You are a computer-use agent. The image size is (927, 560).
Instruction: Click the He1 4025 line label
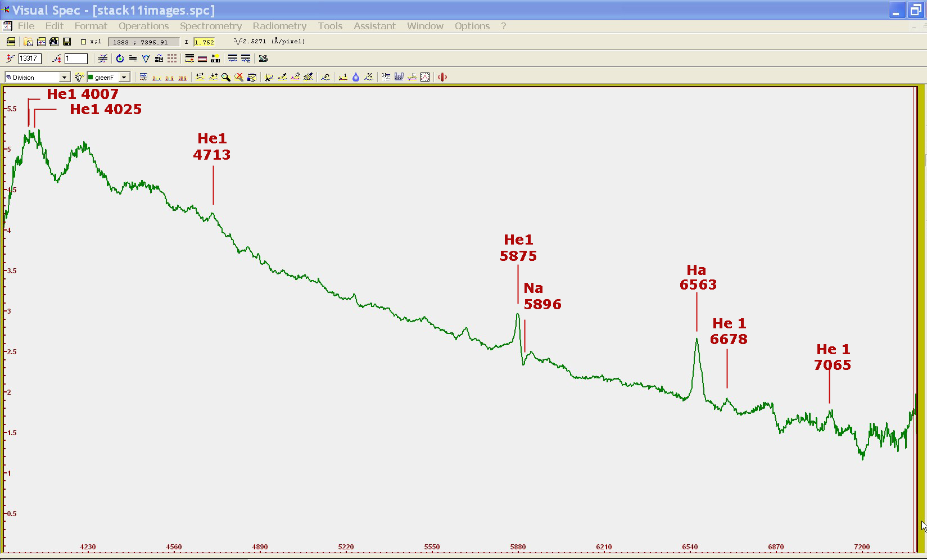coord(106,109)
